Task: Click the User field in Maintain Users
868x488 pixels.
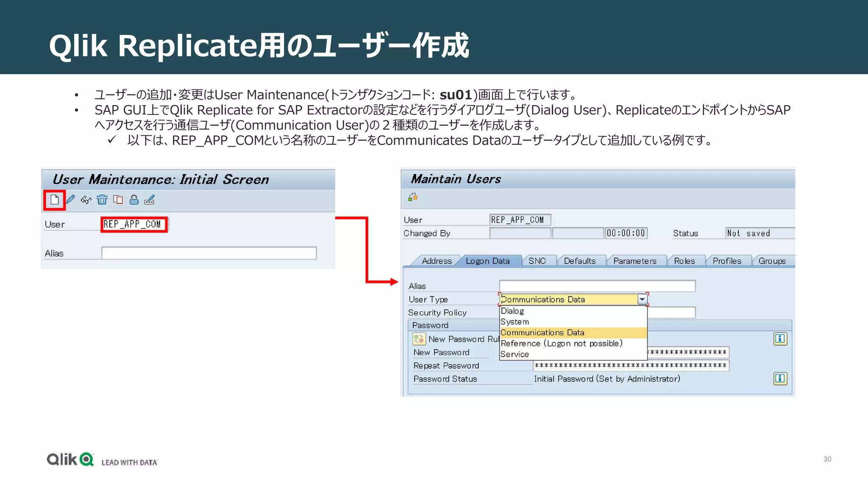Action: coord(520,220)
